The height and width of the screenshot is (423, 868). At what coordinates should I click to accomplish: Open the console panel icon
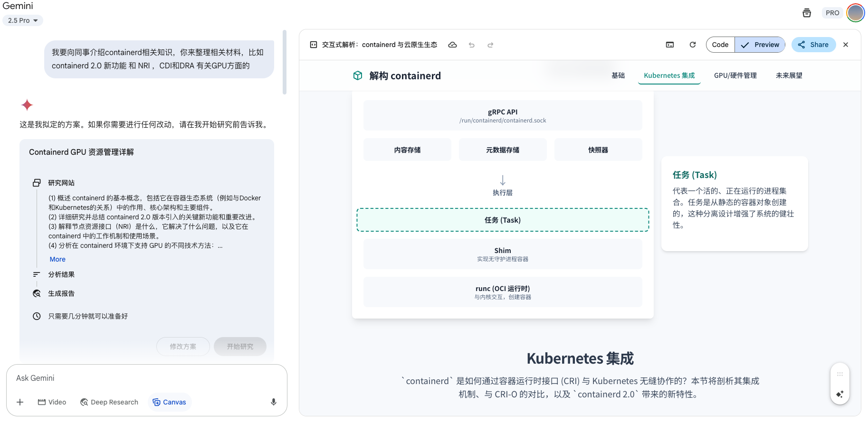click(x=670, y=45)
